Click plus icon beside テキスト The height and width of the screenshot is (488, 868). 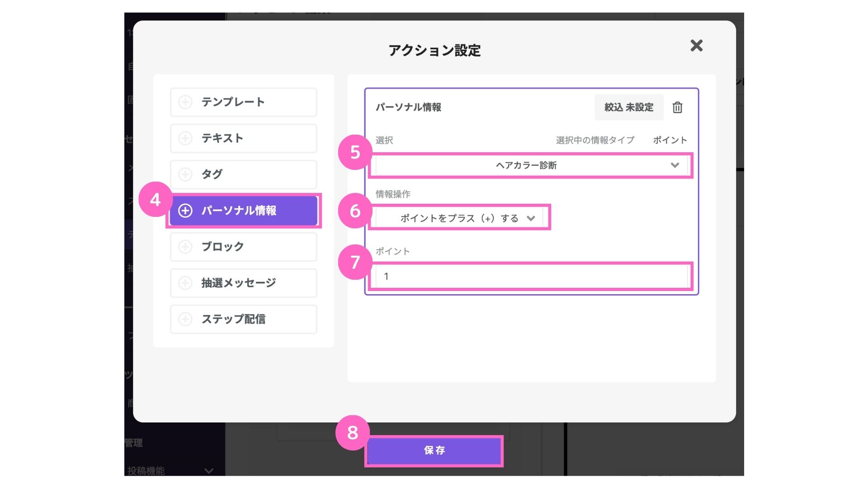point(185,138)
